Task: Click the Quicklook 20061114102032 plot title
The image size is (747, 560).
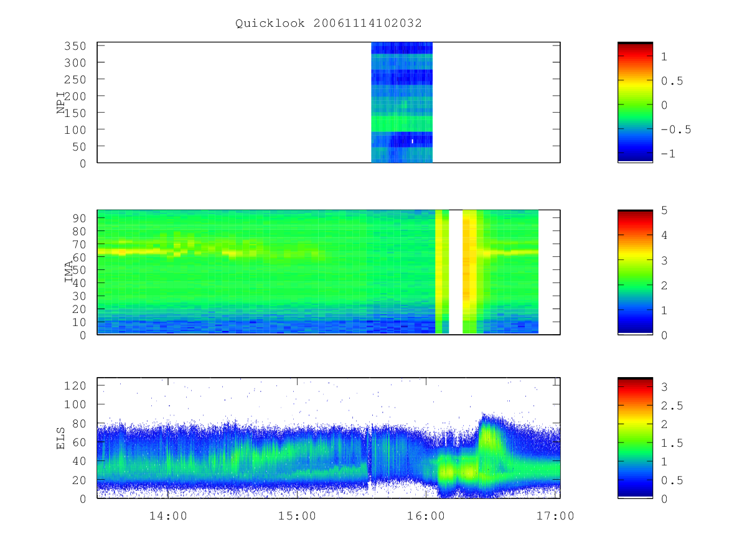Action: point(329,24)
